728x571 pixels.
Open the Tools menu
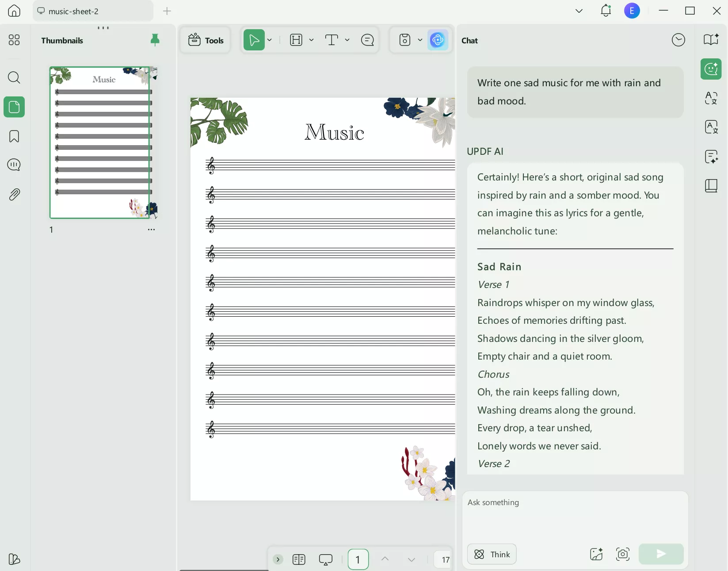[x=205, y=40]
